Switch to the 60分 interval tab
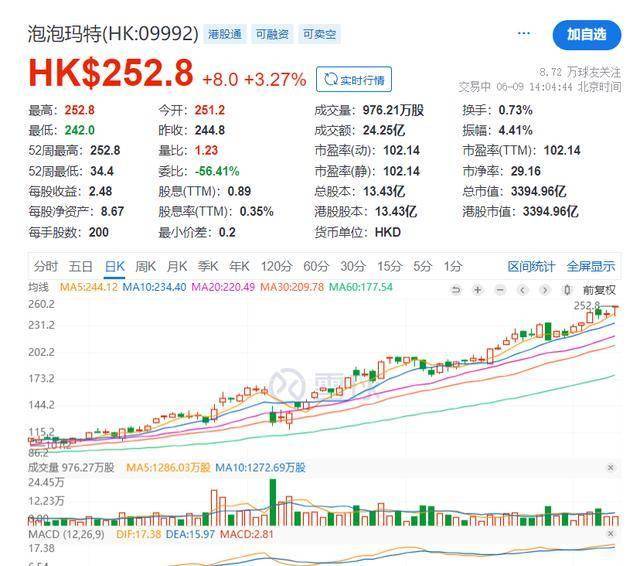 316,266
